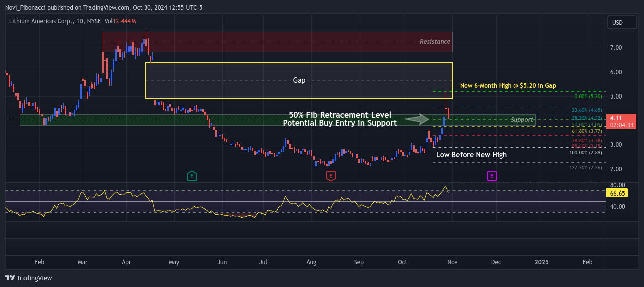Click the 3.00 price axis label
Viewport: 644px width, 287px height.
pyautogui.click(x=616, y=145)
